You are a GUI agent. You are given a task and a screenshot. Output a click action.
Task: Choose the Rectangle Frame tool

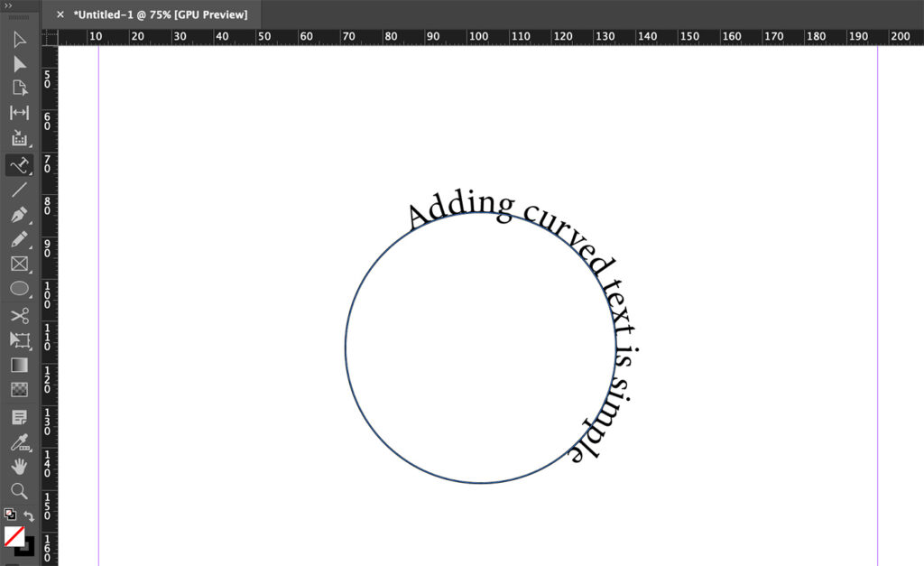pyautogui.click(x=20, y=264)
